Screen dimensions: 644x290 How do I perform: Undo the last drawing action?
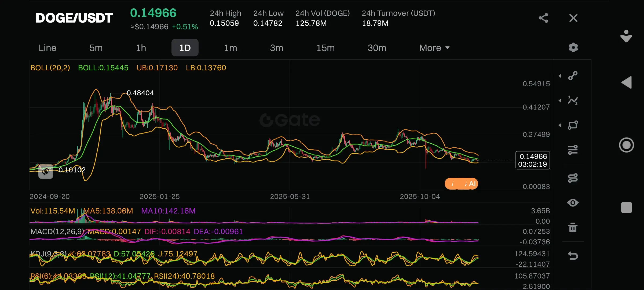pyautogui.click(x=573, y=256)
